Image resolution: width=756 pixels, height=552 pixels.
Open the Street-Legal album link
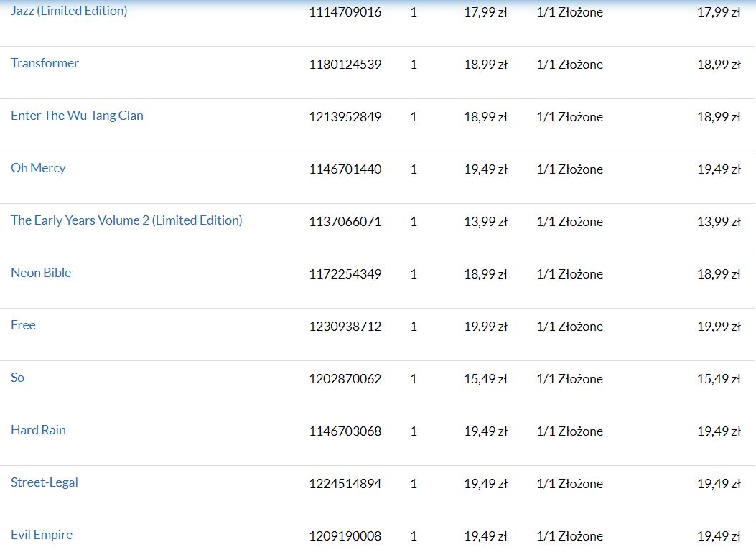click(x=45, y=482)
